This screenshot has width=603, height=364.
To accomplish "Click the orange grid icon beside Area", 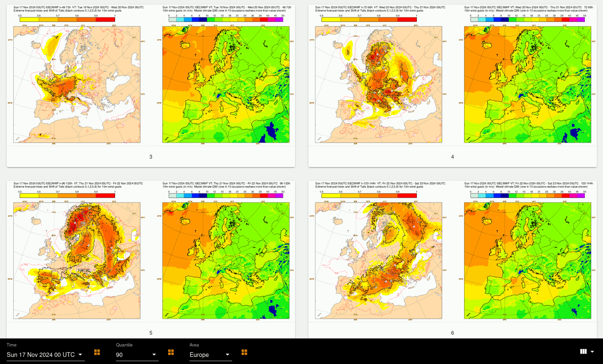I will click(244, 352).
